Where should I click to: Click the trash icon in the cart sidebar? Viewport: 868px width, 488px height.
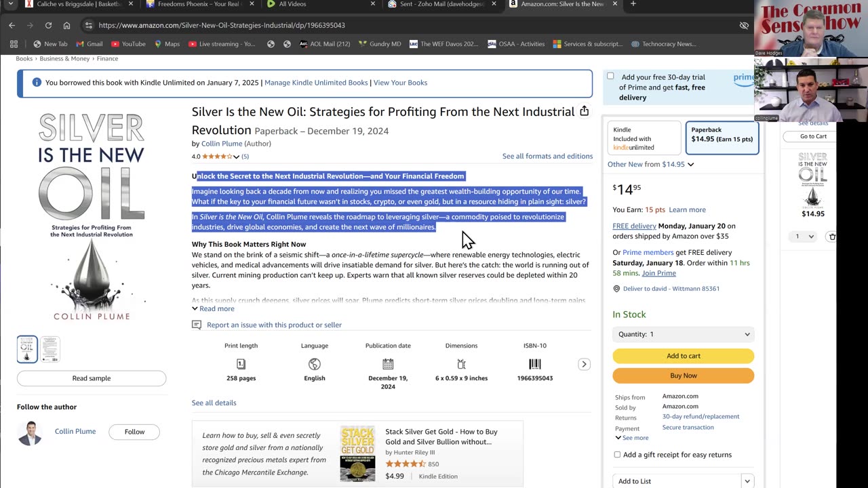tap(832, 237)
